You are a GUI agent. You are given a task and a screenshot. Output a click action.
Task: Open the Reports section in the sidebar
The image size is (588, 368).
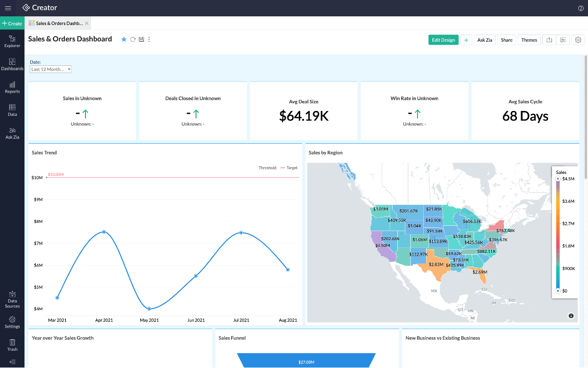tap(12, 88)
